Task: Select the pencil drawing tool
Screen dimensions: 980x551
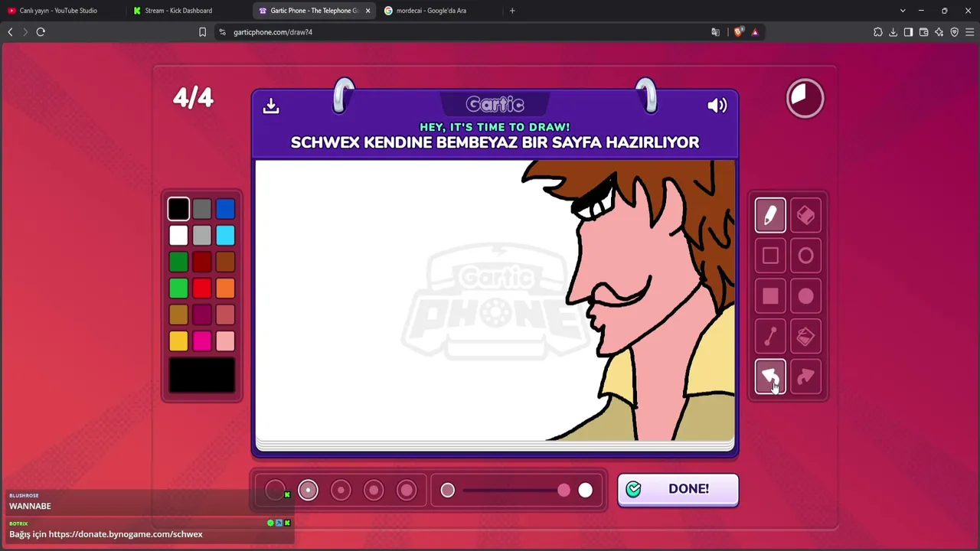Action: point(770,215)
